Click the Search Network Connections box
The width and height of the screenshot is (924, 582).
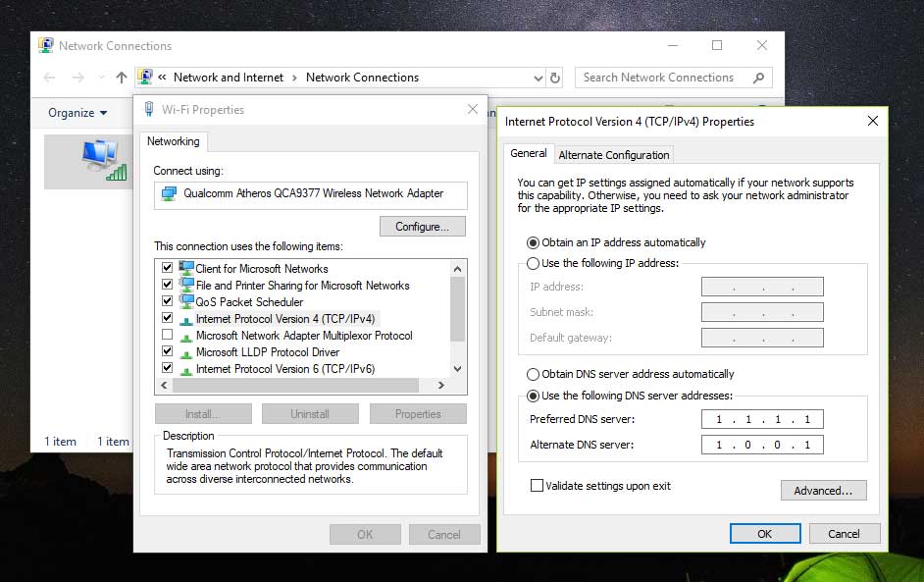tap(674, 78)
